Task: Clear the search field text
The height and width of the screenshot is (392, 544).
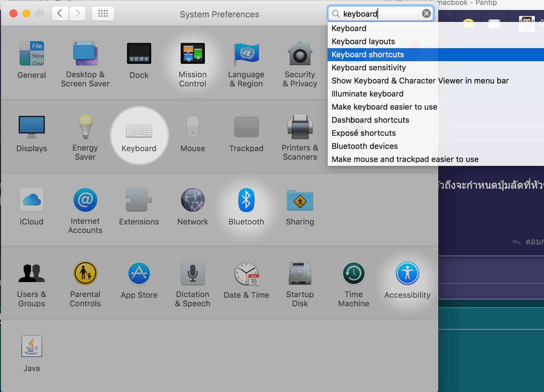Action: [426, 13]
